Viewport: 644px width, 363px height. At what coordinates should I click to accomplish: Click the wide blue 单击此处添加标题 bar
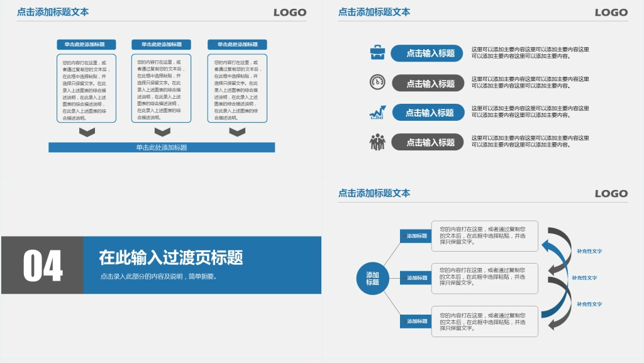pos(162,147)
